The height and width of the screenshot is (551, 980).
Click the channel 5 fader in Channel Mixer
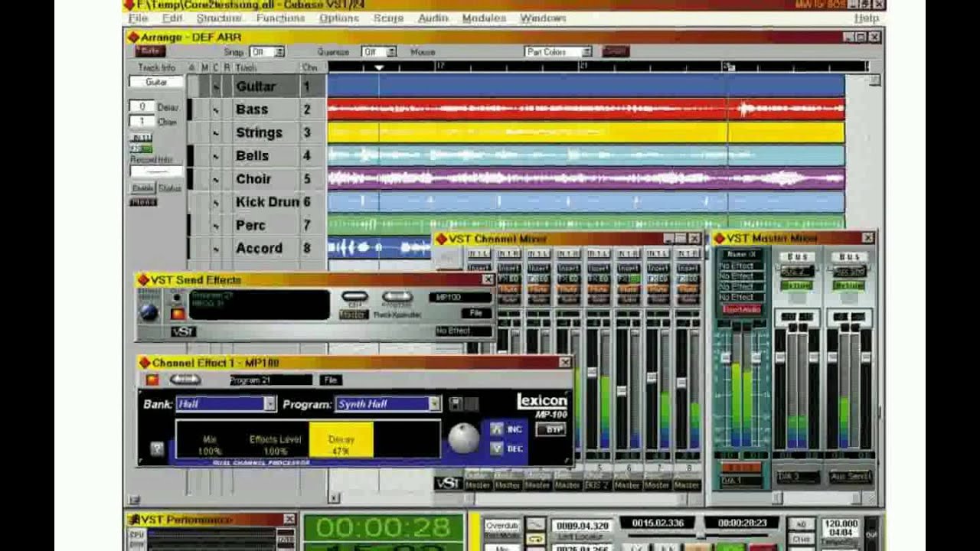tap(592, 373)
